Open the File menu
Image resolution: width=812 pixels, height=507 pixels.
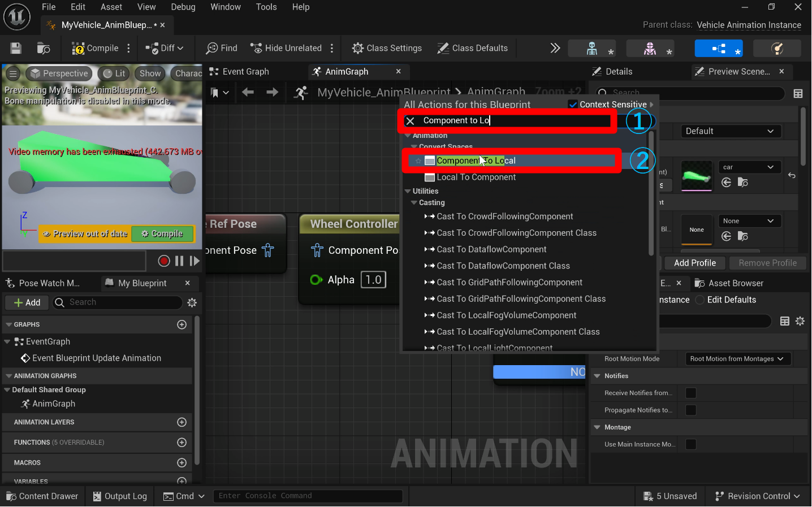click(49, 7)
